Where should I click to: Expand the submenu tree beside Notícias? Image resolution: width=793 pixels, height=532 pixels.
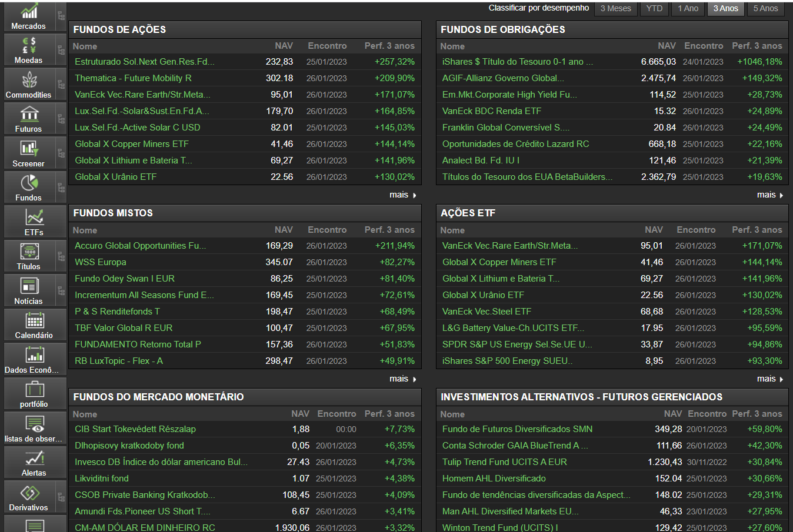pyautogui.click(x=61, y=291)
